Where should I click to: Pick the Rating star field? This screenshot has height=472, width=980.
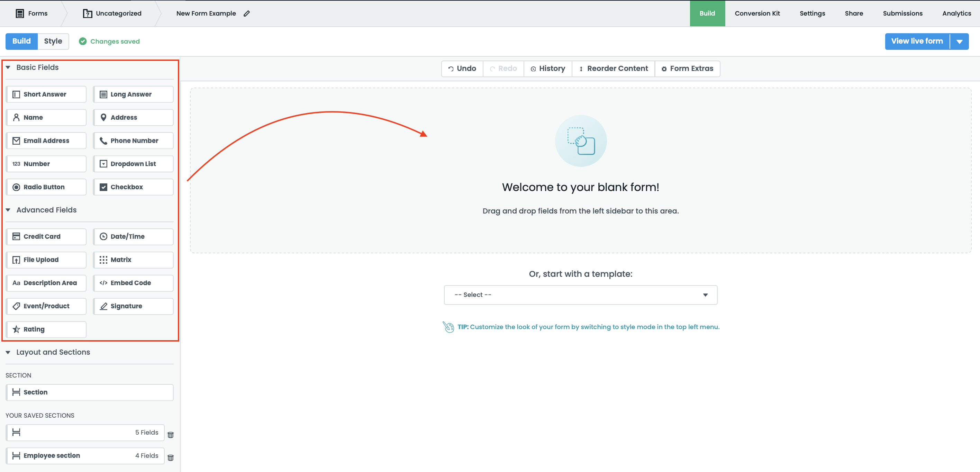click(x=46, y=329)
